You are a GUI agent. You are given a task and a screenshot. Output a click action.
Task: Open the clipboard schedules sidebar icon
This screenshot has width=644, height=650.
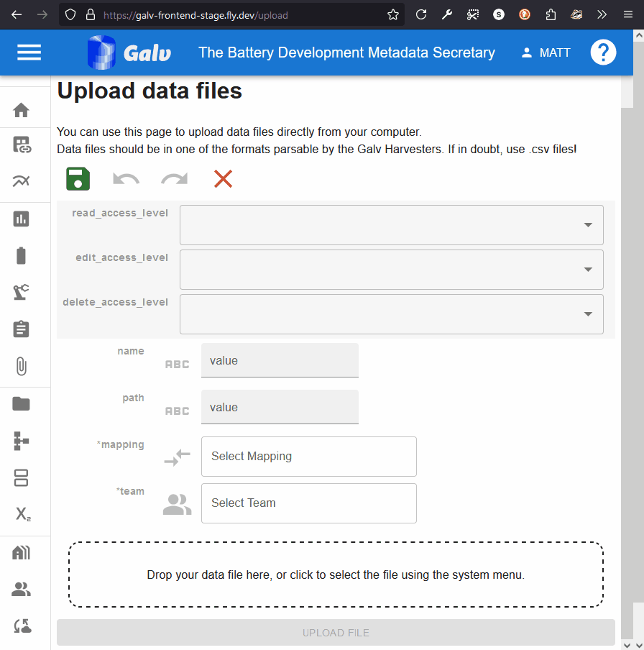point(22,329)
